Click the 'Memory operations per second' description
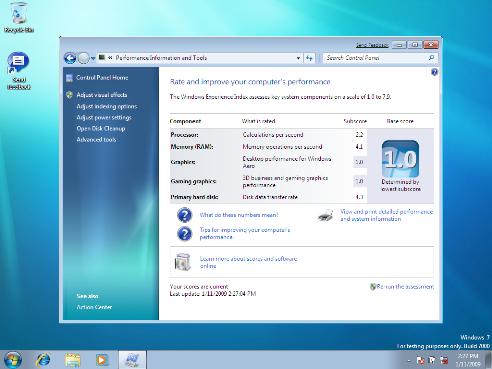The height and width of the screenshot is (369, 492). point(282,147)
